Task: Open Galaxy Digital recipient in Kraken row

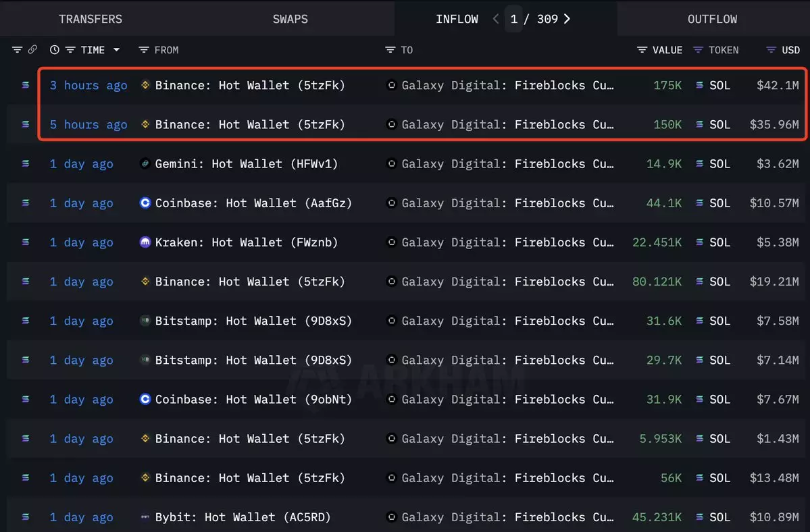Action: 508,242
